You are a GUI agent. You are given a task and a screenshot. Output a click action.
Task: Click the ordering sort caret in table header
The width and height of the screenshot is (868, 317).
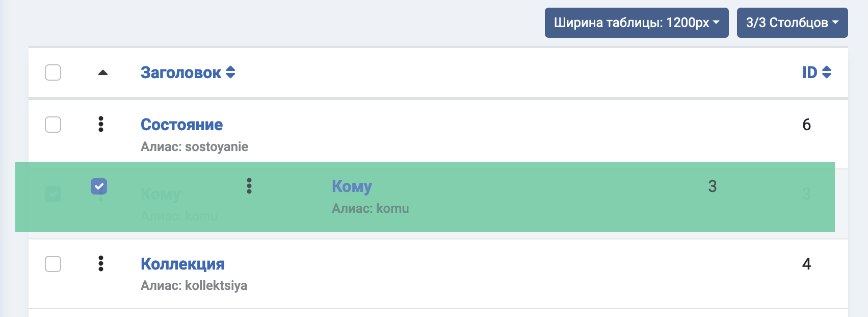(103, 72)
